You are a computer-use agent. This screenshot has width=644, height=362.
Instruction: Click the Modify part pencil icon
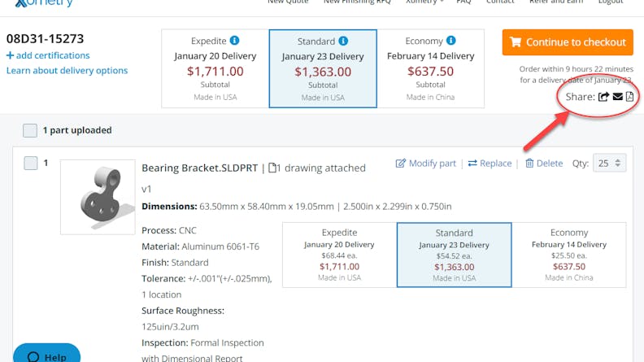400,164
